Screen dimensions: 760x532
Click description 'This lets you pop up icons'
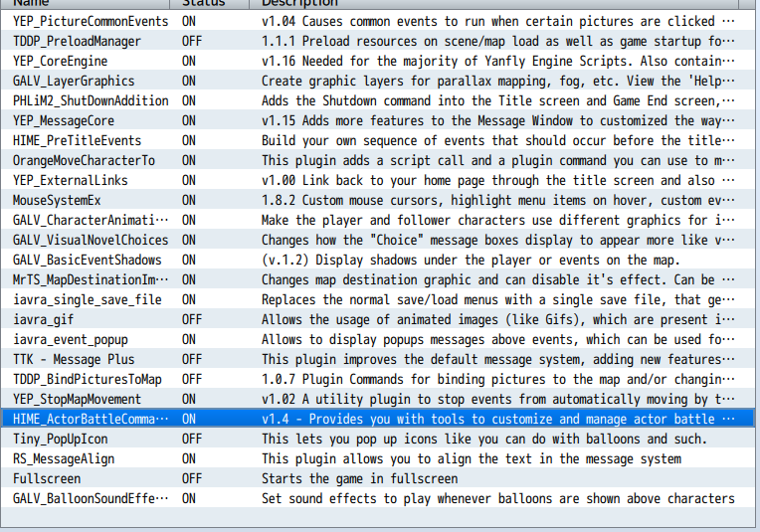[x=484, y=439]
